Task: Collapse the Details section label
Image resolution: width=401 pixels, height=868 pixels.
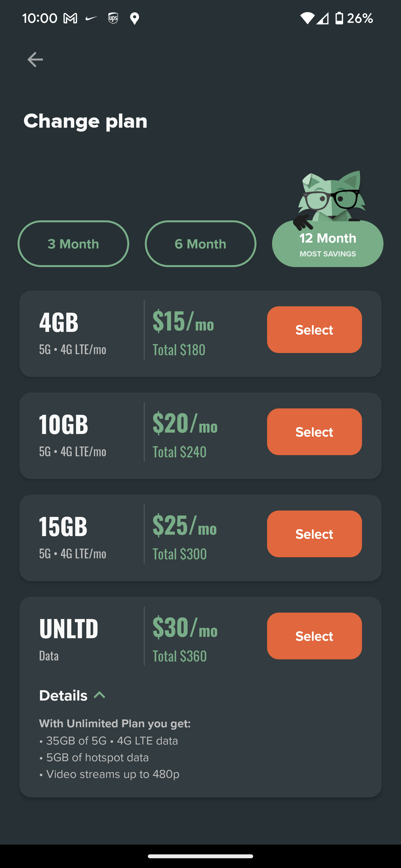Action: (x=63, y=696)
